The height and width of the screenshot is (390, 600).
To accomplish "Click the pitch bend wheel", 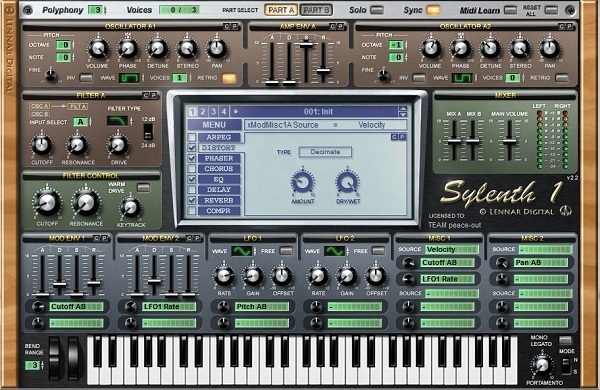I will click(x=55, y=358).
